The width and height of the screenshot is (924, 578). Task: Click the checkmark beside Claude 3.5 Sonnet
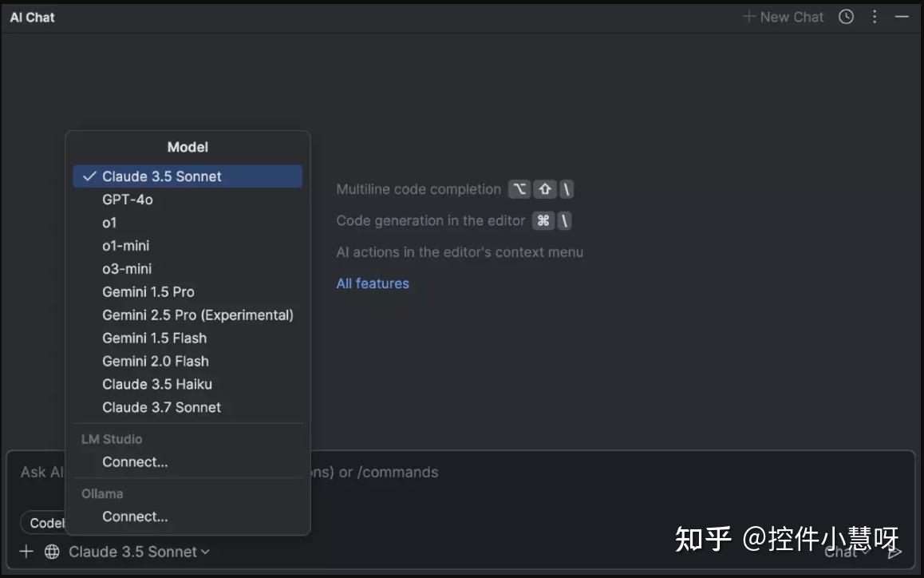[x=90, y=176]
